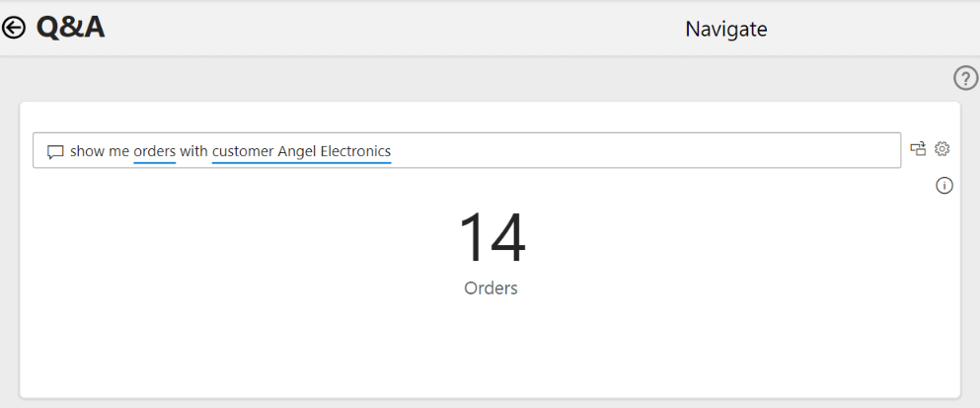Select the card value 14

coord(491,238)
